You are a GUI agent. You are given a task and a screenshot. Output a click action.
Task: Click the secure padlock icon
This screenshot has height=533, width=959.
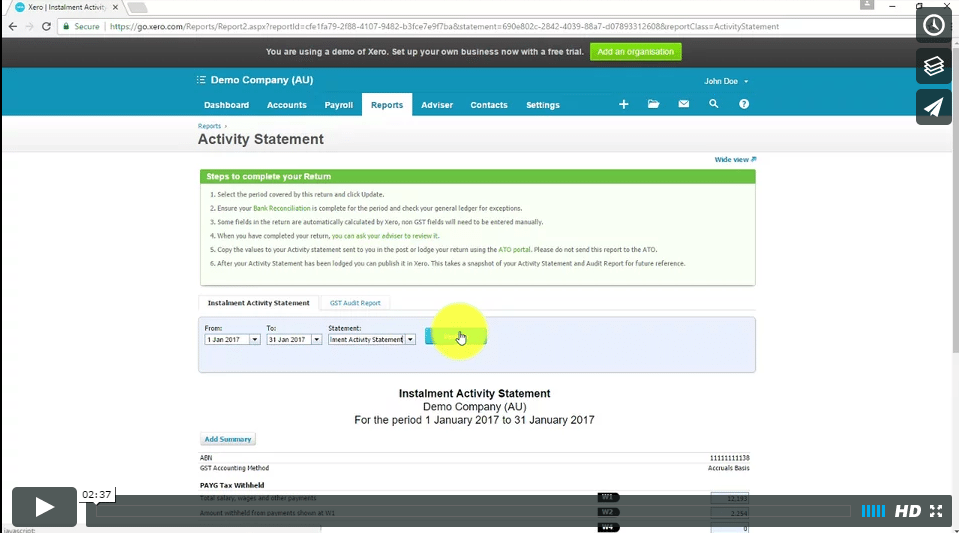pyautogui.click(x=66, y=26)
